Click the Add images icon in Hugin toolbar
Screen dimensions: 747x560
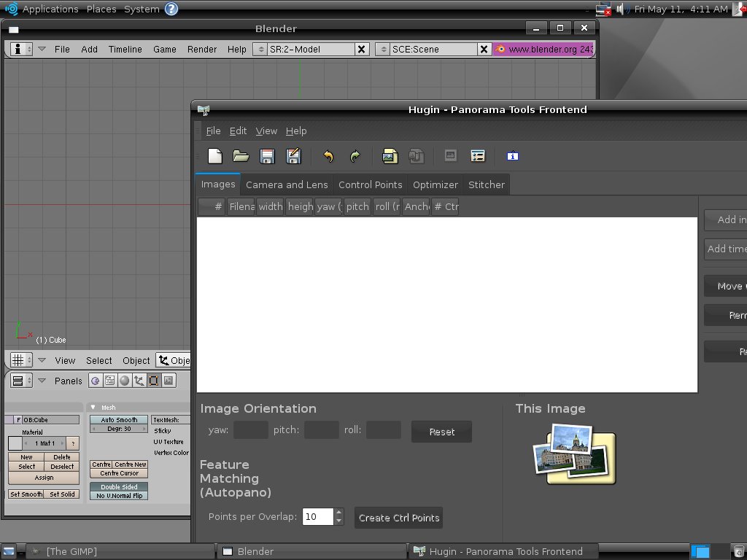tap(390, 156)
